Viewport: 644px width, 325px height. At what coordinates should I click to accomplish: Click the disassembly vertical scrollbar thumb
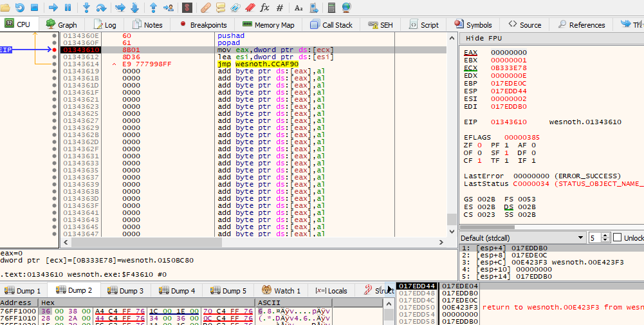[452, 219]
